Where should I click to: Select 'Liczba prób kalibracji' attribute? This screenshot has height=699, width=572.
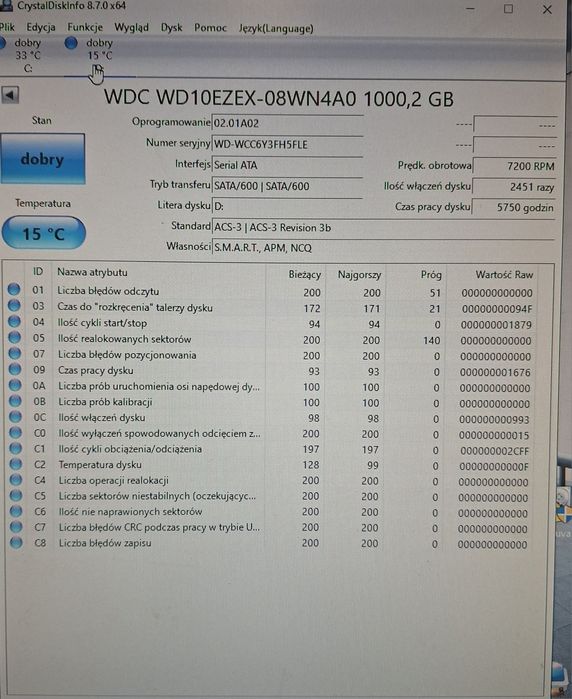(x=105, y=402)
